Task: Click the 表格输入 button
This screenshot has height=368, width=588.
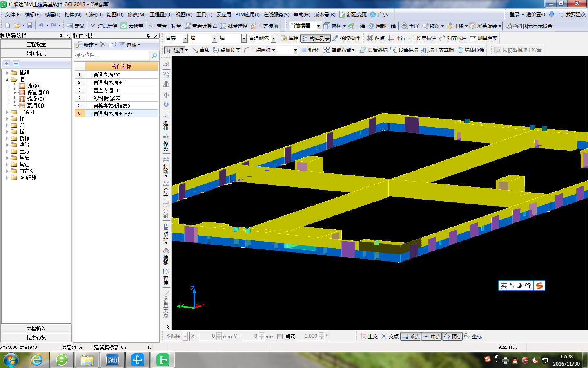Action: tap(36, 329)
